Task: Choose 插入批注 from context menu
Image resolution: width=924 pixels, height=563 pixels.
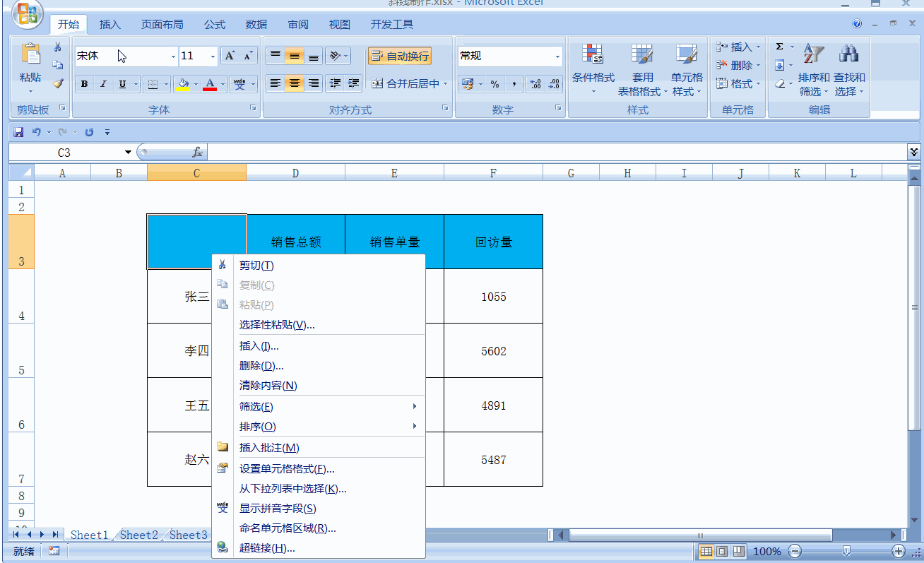Action: pos(319,447)
